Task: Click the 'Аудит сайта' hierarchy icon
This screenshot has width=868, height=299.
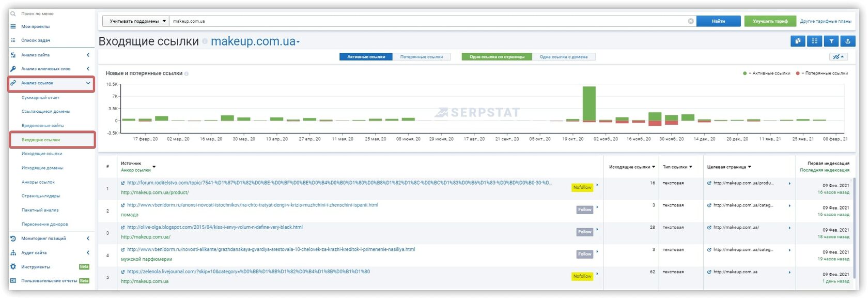Action: tap(13, 253)
